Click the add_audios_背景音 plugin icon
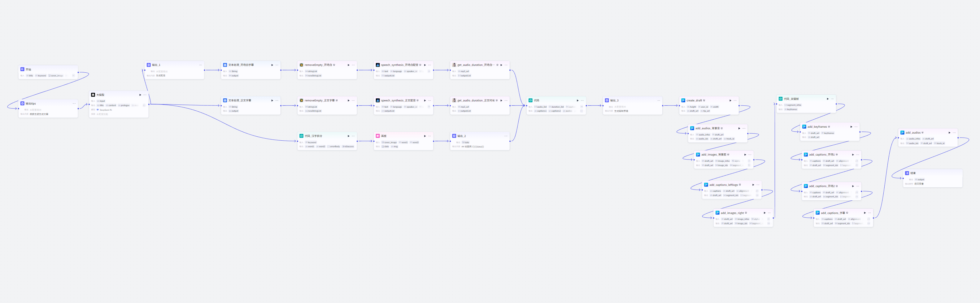980x303 pixels. 692,128
